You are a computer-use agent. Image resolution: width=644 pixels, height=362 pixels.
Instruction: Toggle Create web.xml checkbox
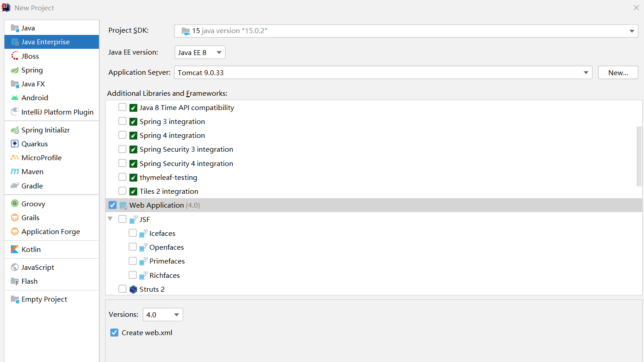(114, 332)
